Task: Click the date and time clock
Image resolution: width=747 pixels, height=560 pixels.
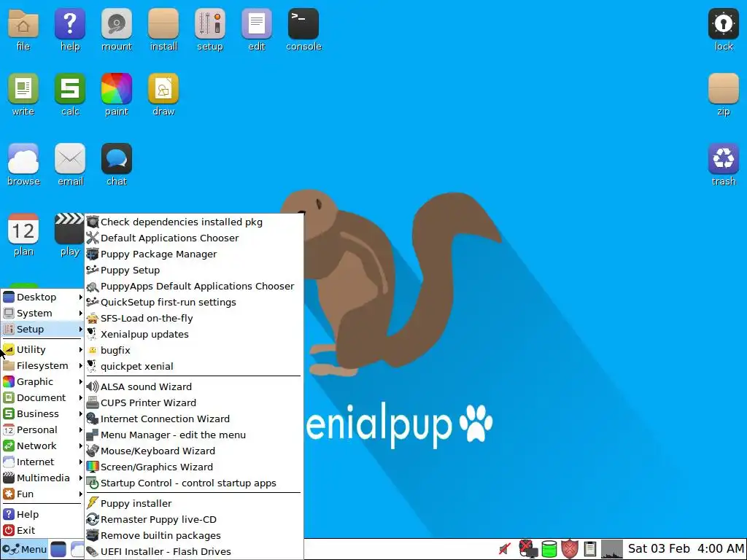Action: (686, 548)
